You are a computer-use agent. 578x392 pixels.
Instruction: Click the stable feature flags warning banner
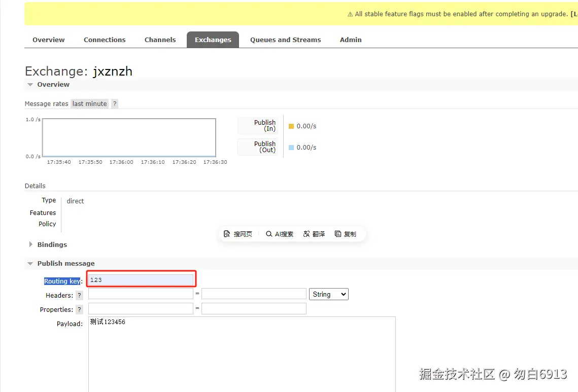pyautogui.click(x=301, y=14)
